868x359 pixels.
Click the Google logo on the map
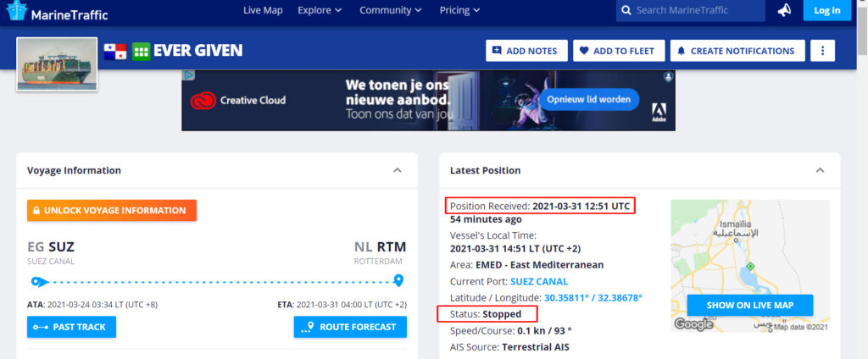(x=693, y=324)
